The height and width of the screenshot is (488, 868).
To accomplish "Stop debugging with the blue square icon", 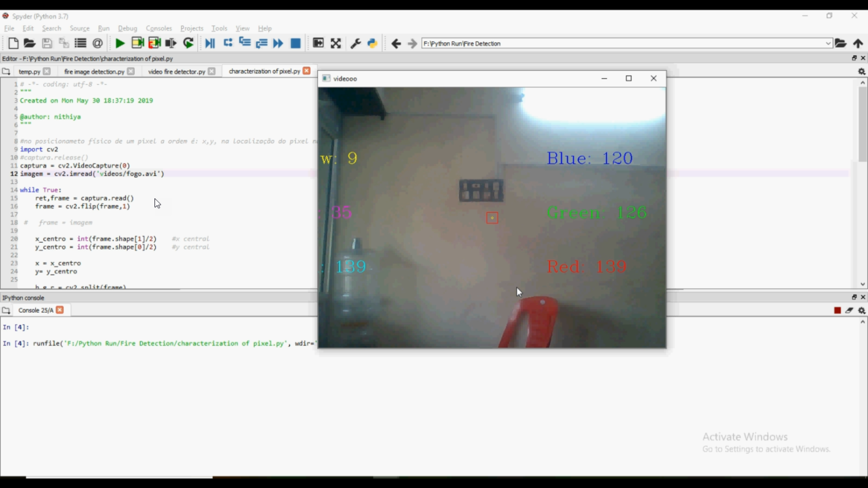I will pyautogui.click(x=295, y=43).
